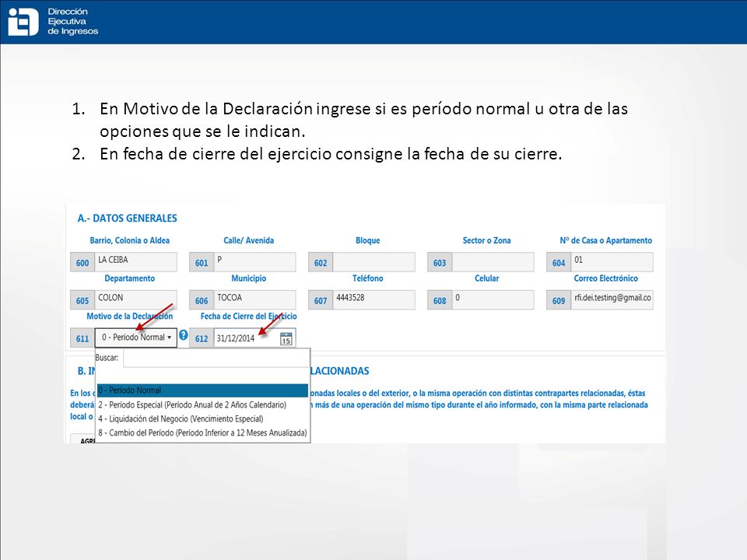Click the Calle/Avenida field 601
Viewport: 747px width, 560px height.
[255, 262]
